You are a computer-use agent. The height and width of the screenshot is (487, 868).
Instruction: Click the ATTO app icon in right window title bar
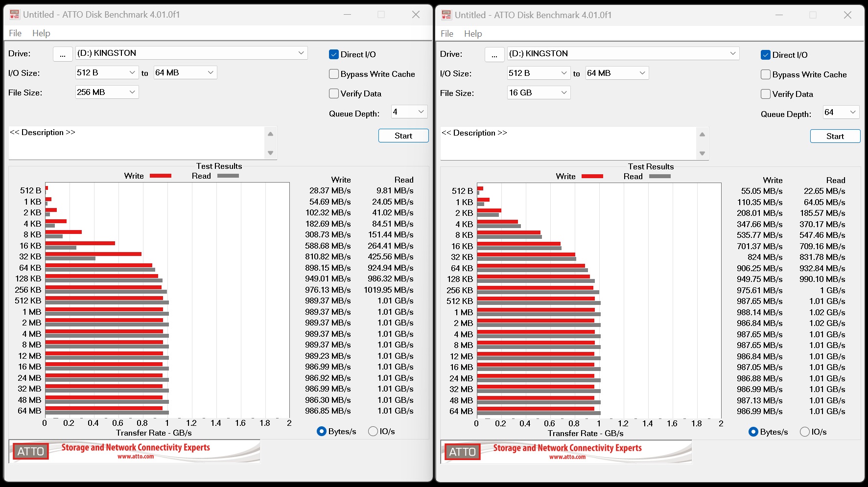446,15
